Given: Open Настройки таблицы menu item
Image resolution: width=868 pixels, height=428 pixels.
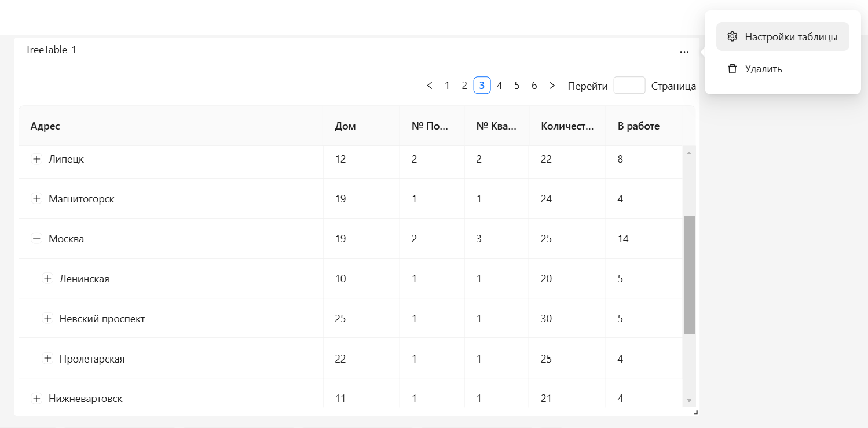Looking at the screenshot, I should (x=790, y=37).
